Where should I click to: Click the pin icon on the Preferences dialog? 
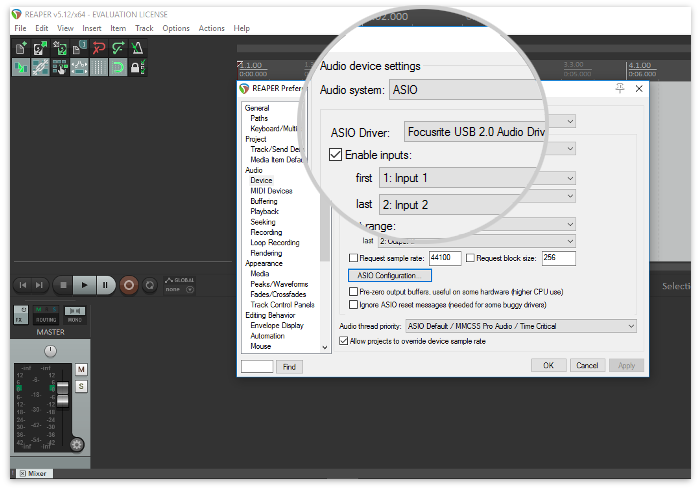[x=620, y=88]
